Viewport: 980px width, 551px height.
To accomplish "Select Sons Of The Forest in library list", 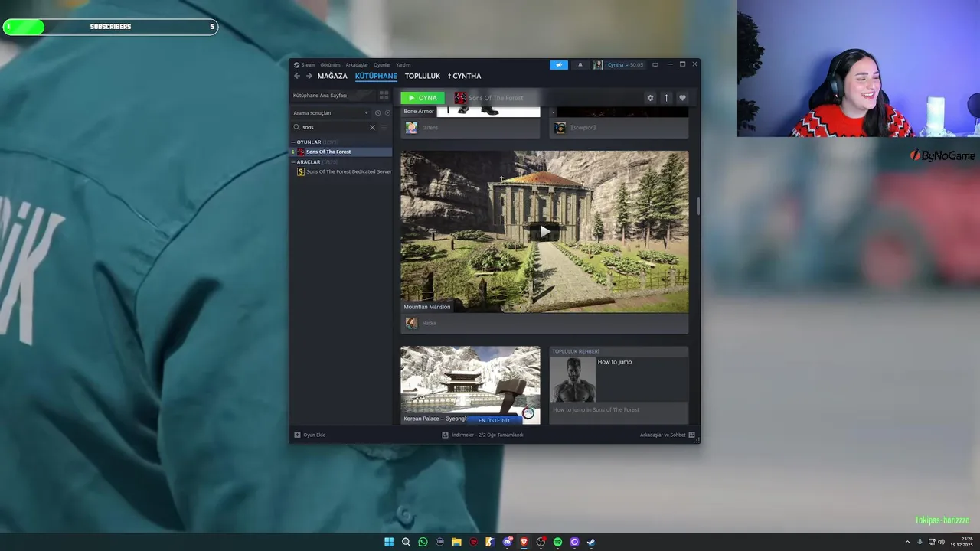I will pyautogui.click(x=341, y=152).
